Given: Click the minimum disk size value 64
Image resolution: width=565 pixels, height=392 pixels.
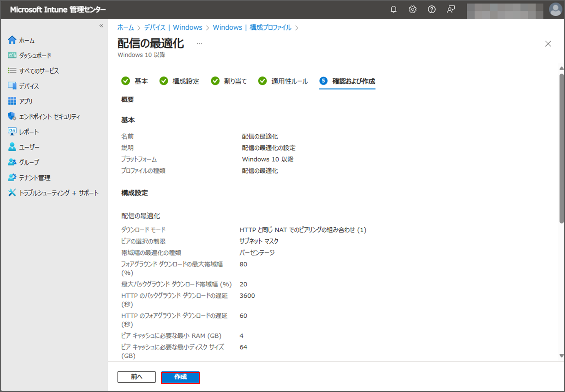Looking at the screenshot, I should [x=243, y=347].
